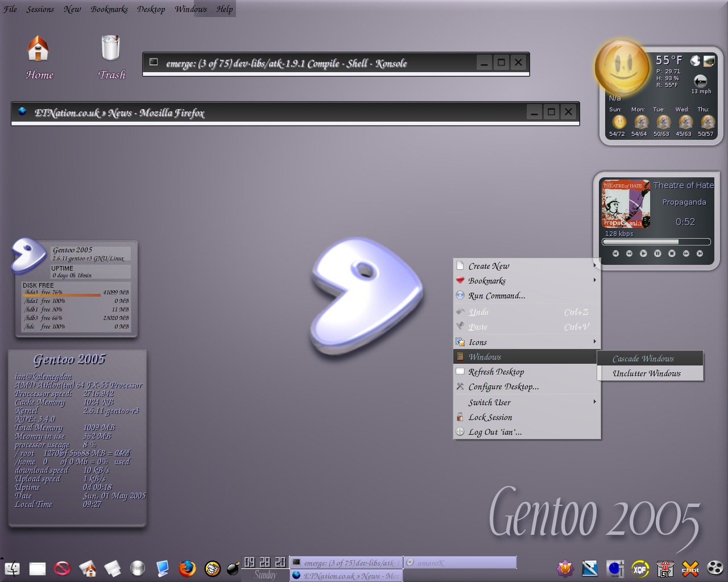Click the printer icon in the taskbar

tap(112, 568)
